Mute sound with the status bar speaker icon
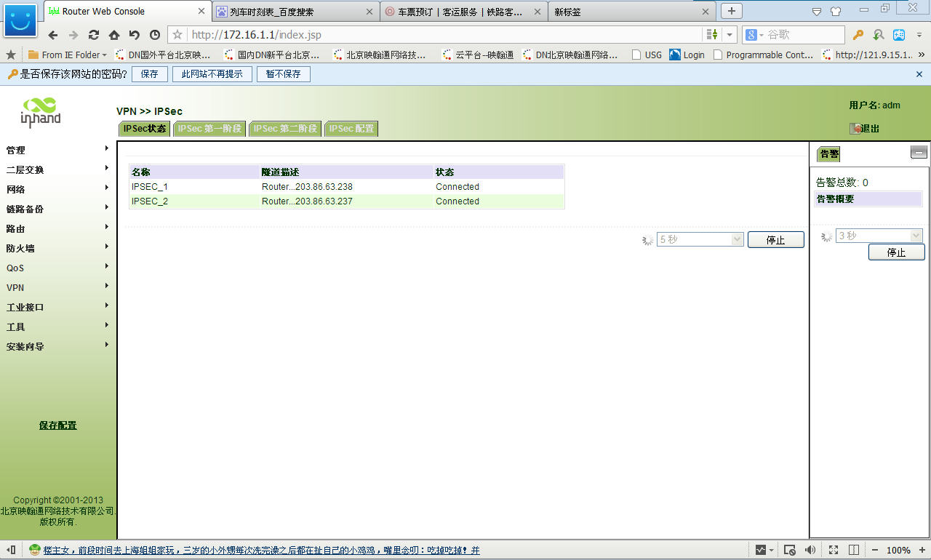 click(810, 550)
